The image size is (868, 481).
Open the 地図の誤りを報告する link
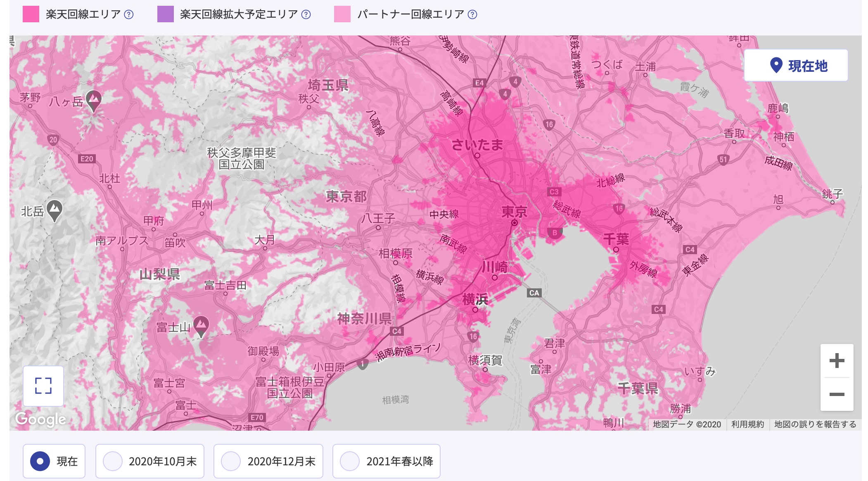click(x=815, y=424)
